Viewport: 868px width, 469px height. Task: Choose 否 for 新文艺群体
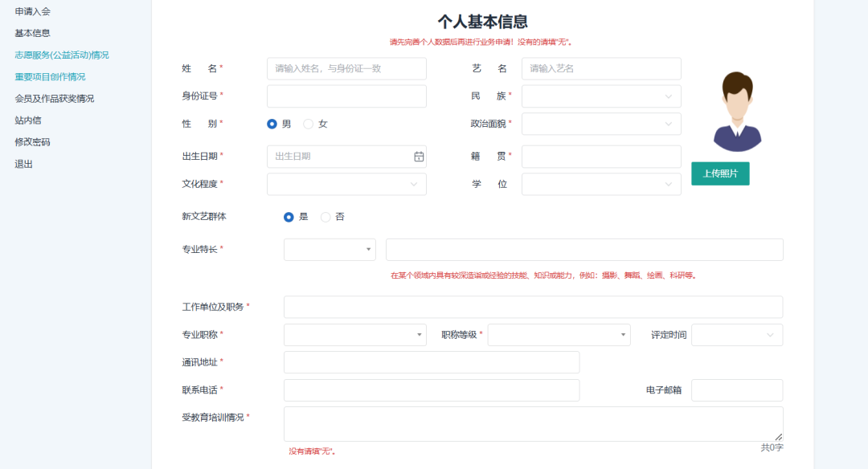click(325, 217)
